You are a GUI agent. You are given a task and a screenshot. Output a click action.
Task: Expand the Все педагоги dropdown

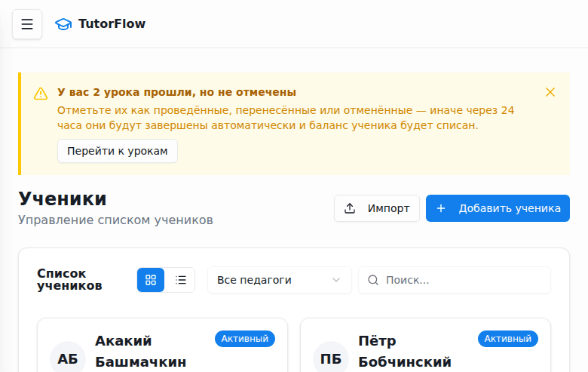(280, 280)
